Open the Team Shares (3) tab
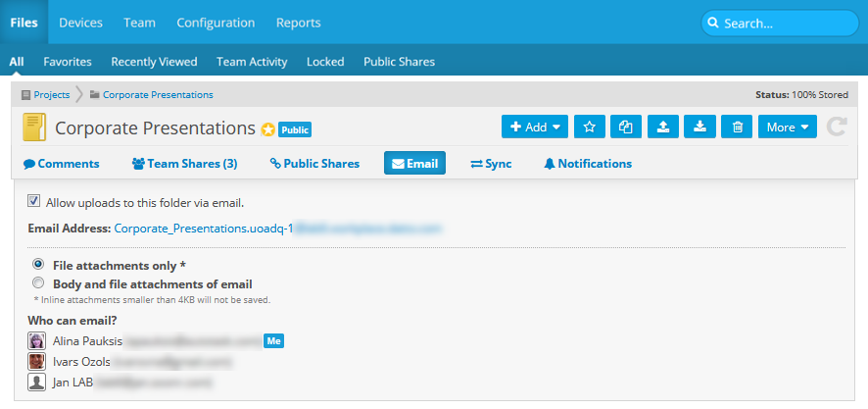This screenshot has width=868, height=409. pos(184,164)
